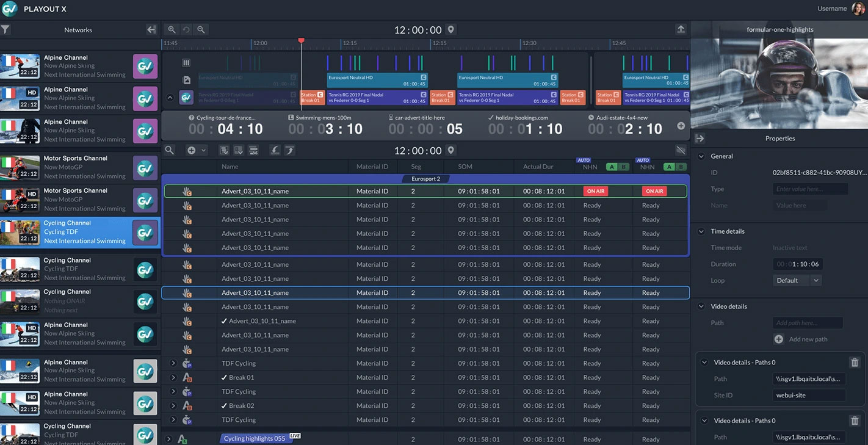Open the playlist search magnifier
This screenshot has width=868, height=445.
coord(170,150)
